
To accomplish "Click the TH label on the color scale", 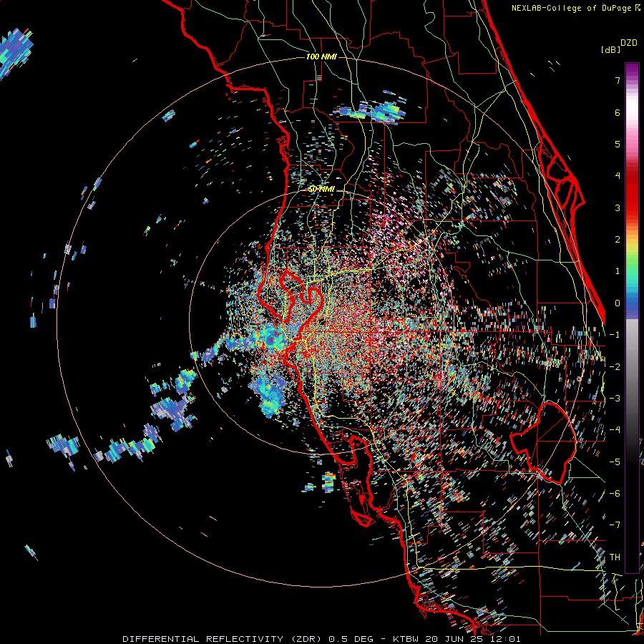I will [x=615, y=557].
